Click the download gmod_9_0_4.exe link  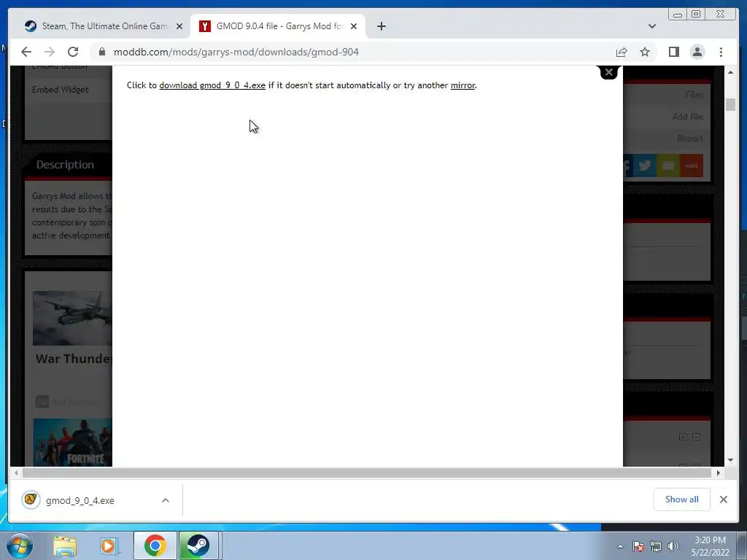pos(212,85)
